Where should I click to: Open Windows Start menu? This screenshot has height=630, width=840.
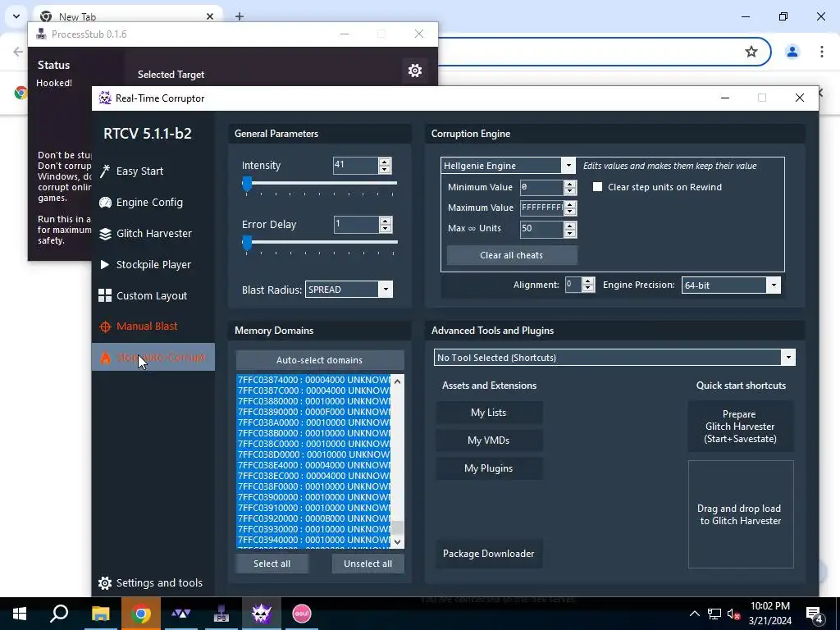point(20,614)
